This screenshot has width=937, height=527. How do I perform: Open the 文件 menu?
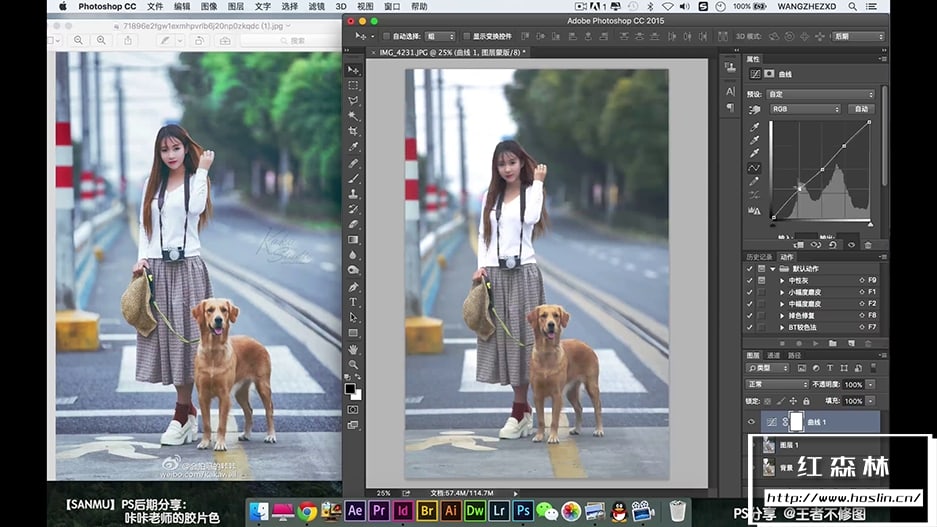[x=155, y=7]
